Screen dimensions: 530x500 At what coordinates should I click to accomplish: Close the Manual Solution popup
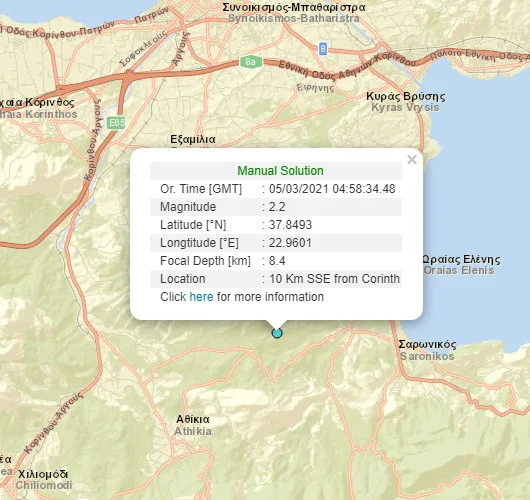[412, 160]
